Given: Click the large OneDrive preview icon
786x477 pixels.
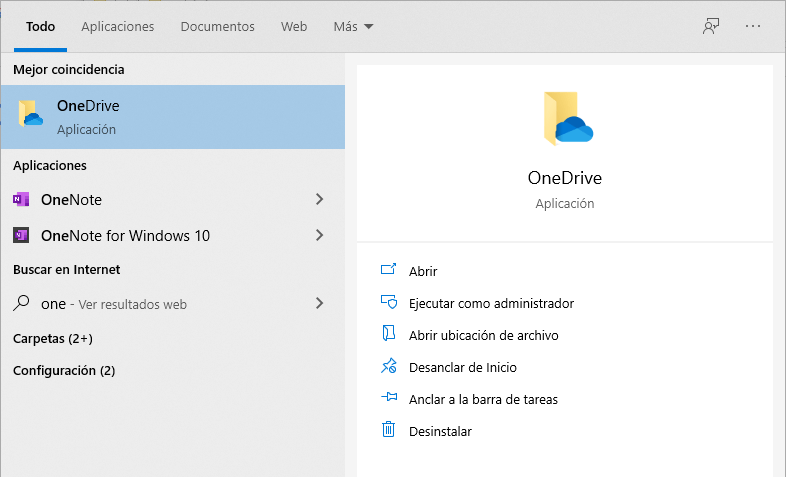Looking at the screenshot, I should [565, 120].
